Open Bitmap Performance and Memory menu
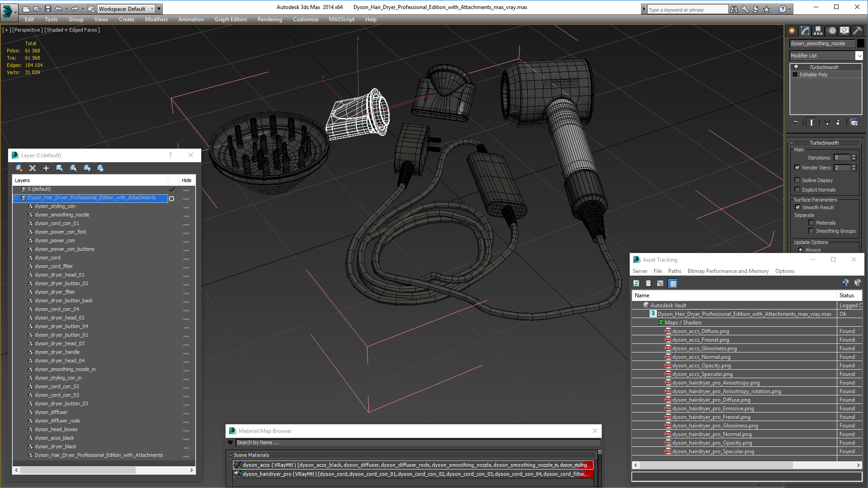868x488 pixels. click(x=728, y=271)
